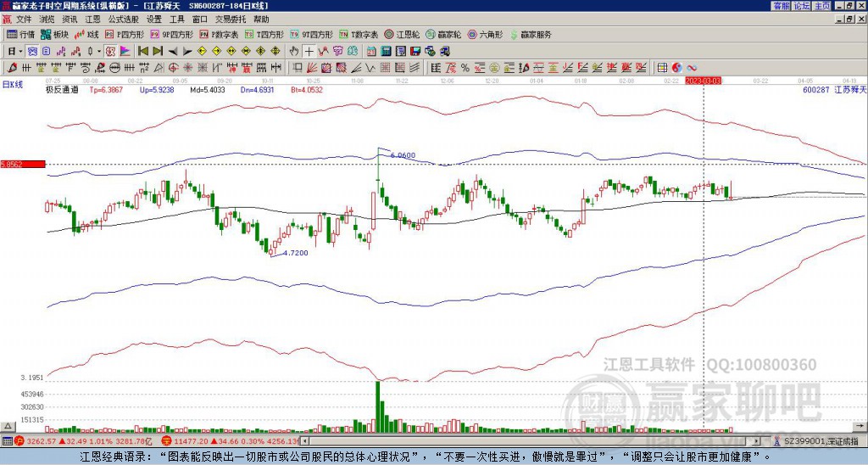The image size is (868, 465).
Task: Click the red pencil drawing tool
Action: (x=12, y=68)
